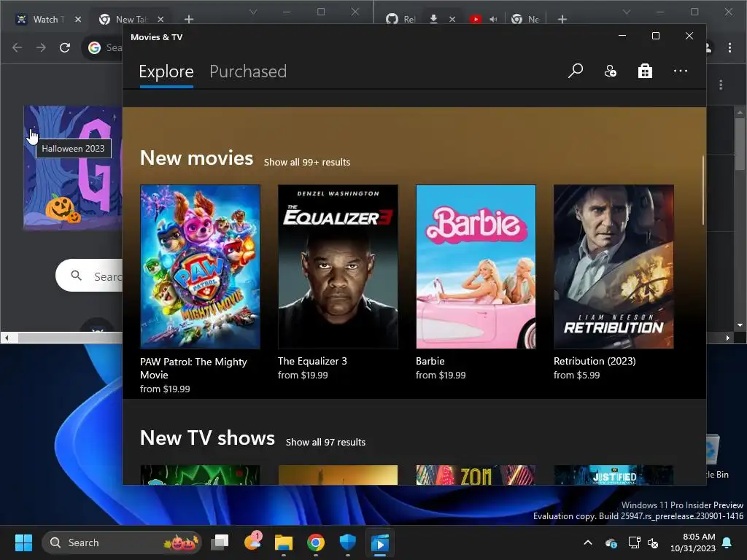
Task: Show all 97 new TV shows results
Action: [x=325, y=442]
